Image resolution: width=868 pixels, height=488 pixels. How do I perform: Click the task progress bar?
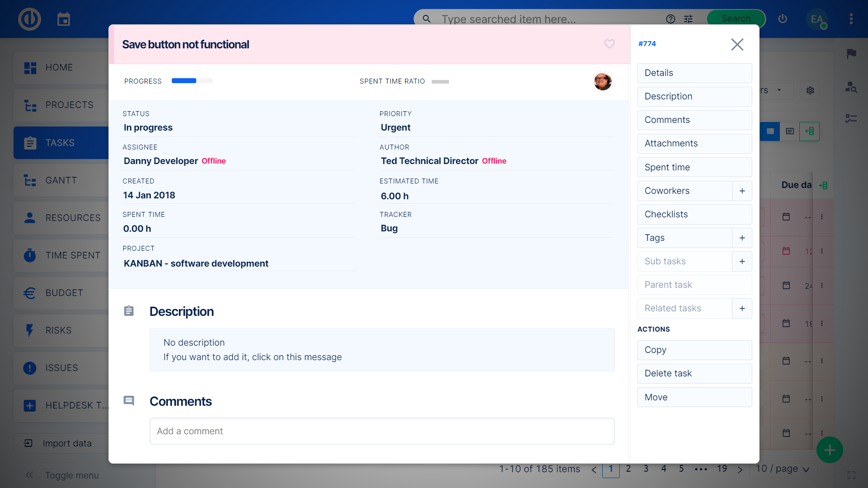coord(192,81)
